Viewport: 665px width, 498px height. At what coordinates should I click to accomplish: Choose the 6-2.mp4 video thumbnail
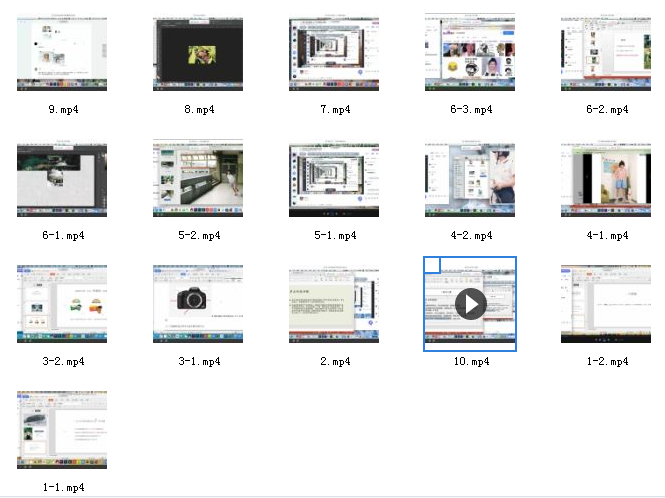(606, 55)
